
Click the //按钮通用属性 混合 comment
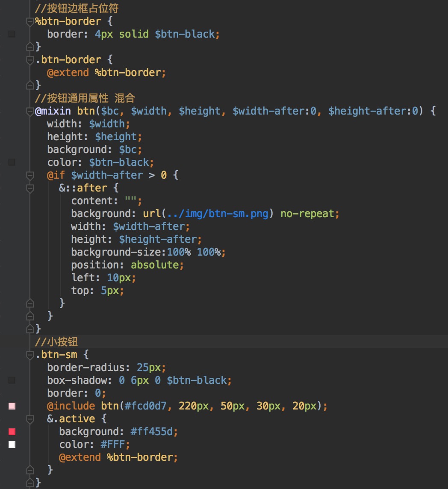point(85,98)
